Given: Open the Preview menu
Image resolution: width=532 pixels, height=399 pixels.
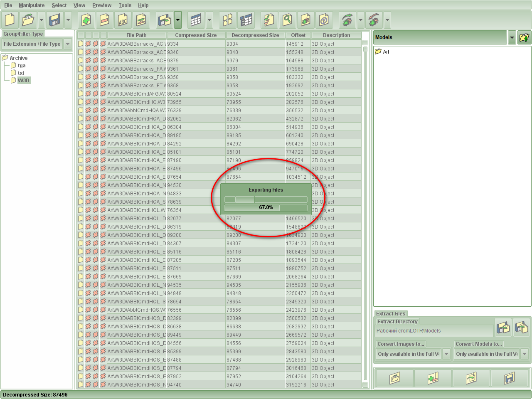Looking at the screenshot, I should click(x=102, y=5).
